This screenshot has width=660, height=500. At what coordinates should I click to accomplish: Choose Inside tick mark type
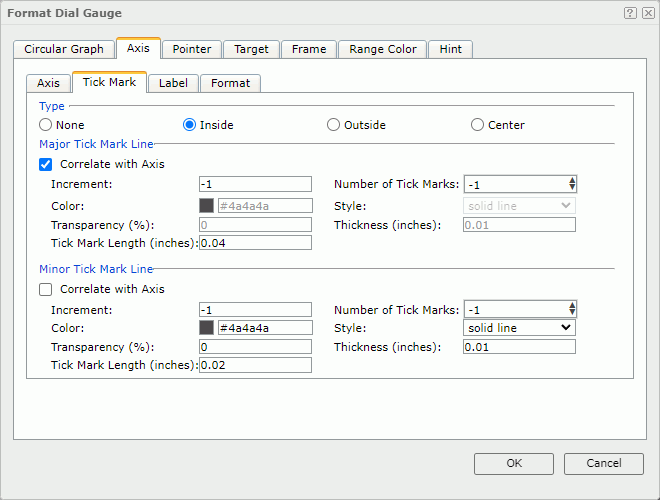pos(189,125)
